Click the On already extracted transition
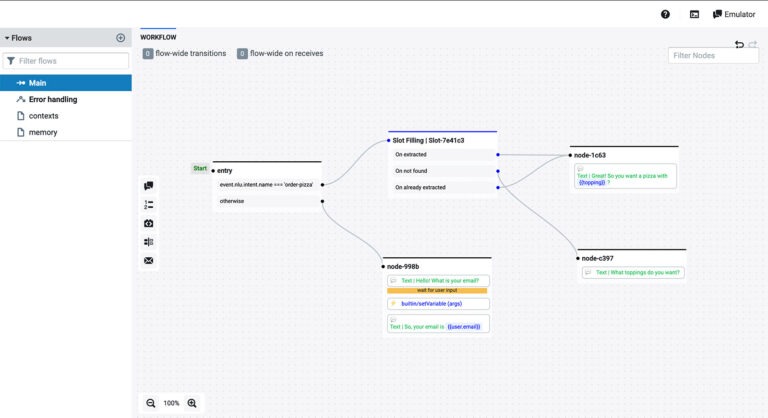768x418 pixels. pyautogui.click(x=444, y=187)
